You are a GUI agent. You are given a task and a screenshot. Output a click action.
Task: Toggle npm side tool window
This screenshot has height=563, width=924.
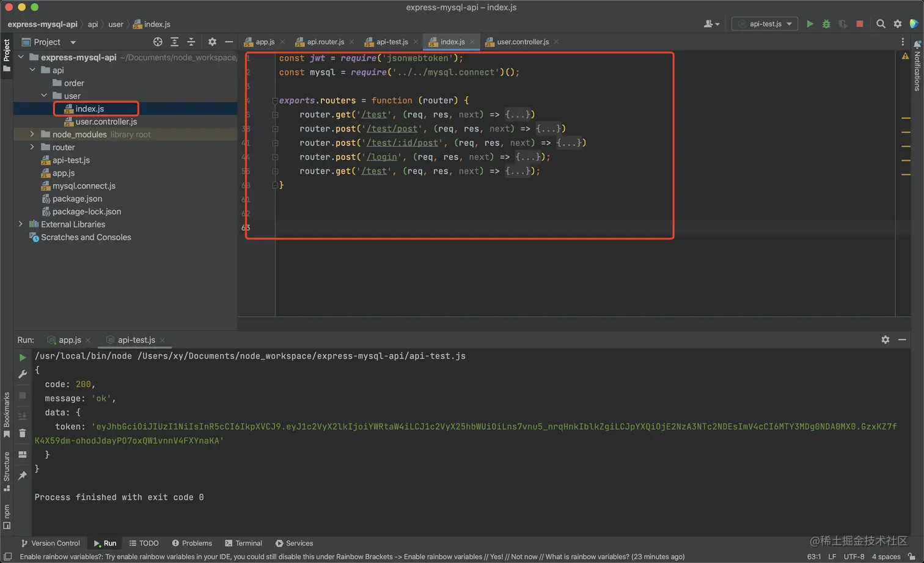tap(7, 517)
